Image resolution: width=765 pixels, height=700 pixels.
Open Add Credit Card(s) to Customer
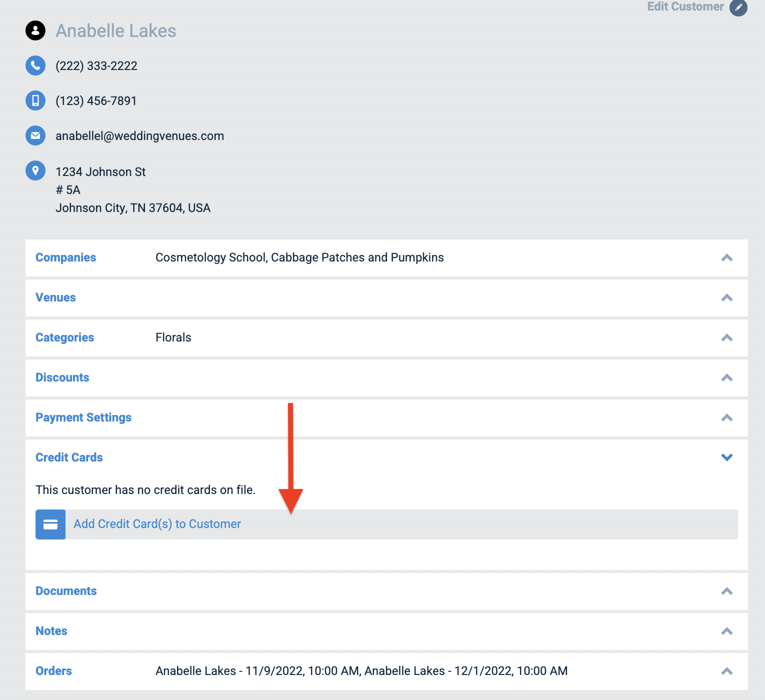pos(157,524)
